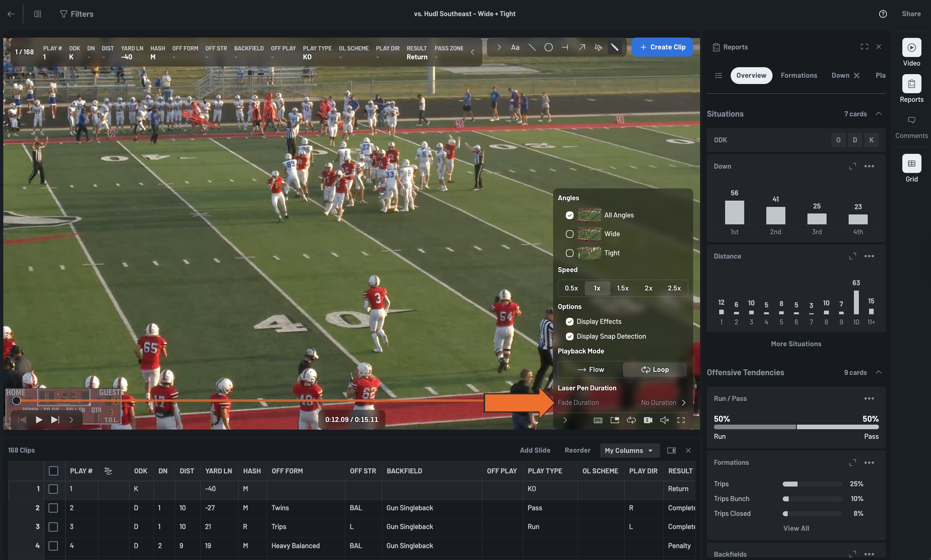931x560 pixels.
Task: Click Add Slide above the clips table
Action: 535,450
